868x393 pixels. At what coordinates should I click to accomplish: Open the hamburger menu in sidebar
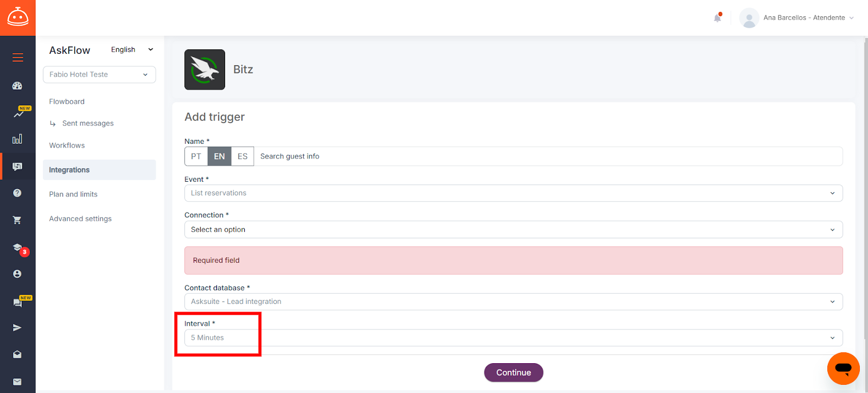point(18,58)
